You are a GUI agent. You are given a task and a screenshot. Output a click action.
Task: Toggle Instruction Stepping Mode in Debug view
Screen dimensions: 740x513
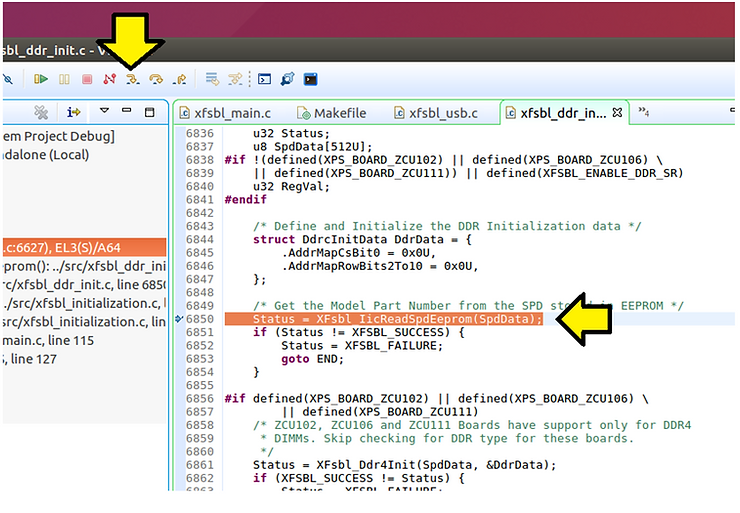point(74,112)
